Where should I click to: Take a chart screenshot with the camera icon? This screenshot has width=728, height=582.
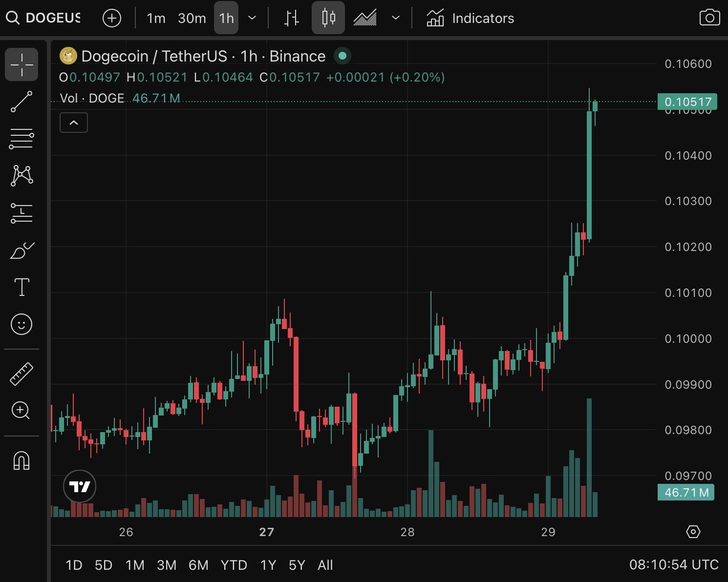(x=709, y=17)
